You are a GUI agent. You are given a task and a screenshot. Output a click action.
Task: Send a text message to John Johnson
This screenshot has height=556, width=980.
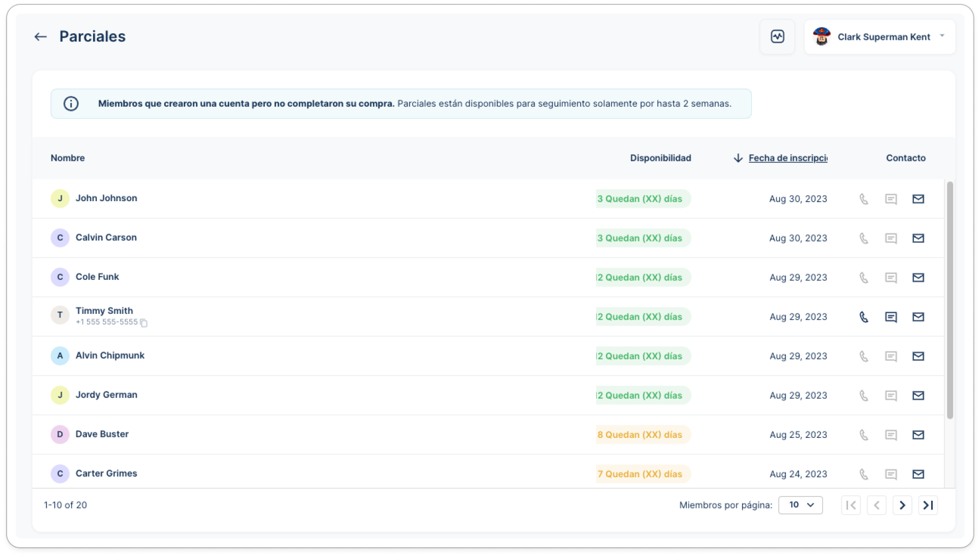(x=891, y=199)
